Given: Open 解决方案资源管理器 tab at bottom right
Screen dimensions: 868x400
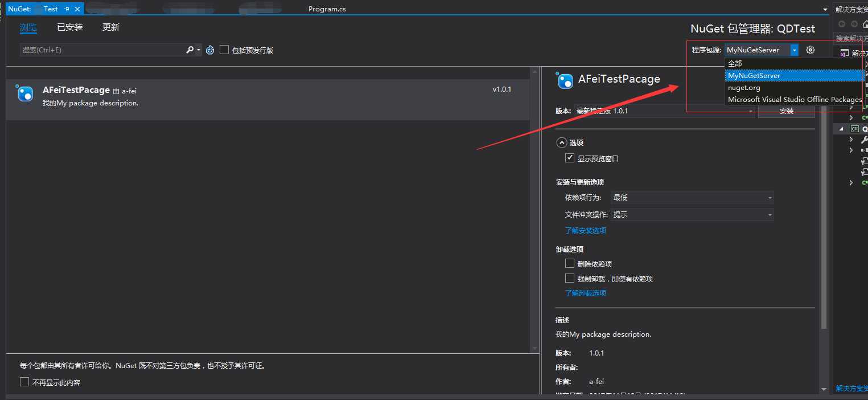Looking at the screenshot, I should coord(851,388).
